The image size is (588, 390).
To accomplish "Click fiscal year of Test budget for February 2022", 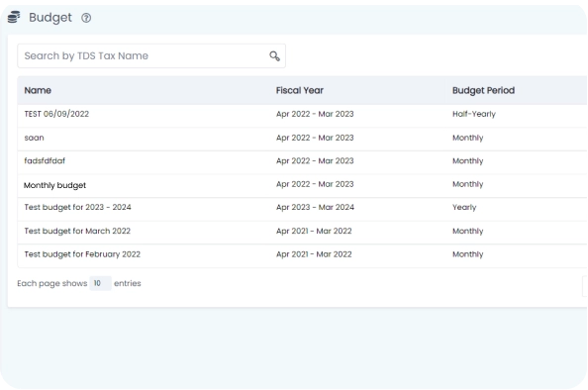I will coord(314,254).
